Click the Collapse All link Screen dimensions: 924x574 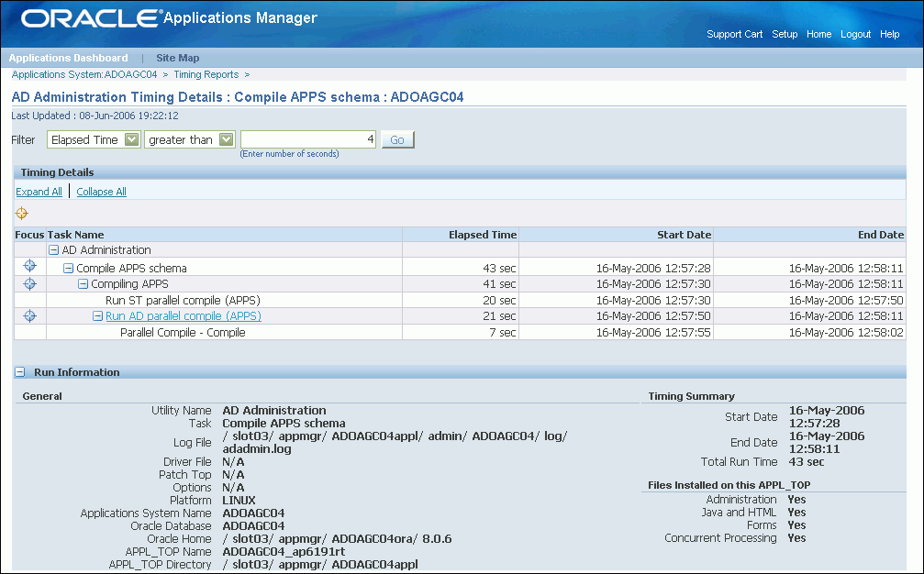[x=101, y=192]
